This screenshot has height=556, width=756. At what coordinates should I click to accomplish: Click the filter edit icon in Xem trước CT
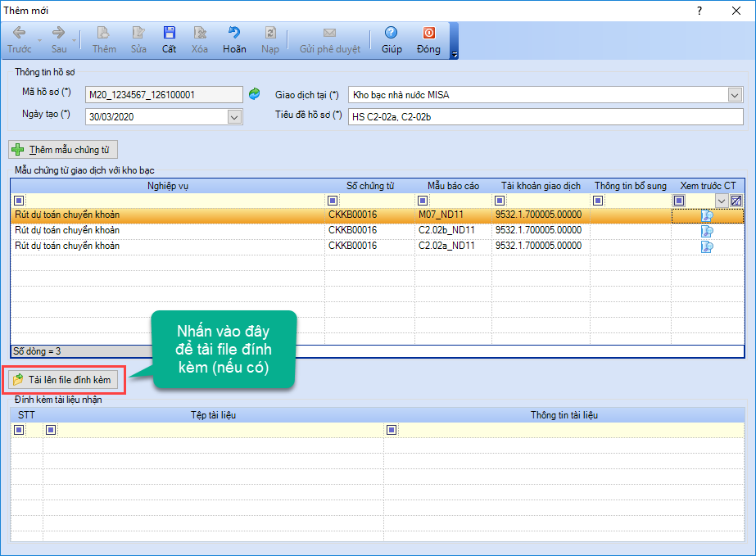(x=736, y=201)
